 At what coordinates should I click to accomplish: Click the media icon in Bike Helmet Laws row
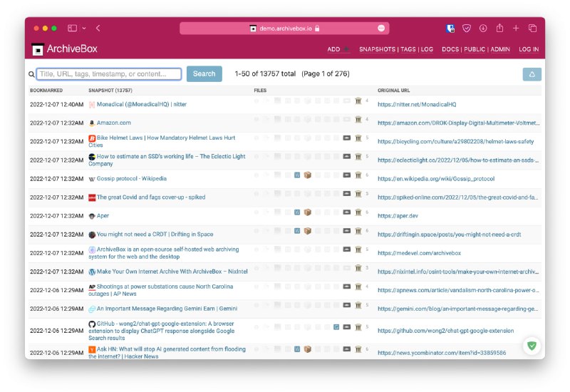coord(347,138)
